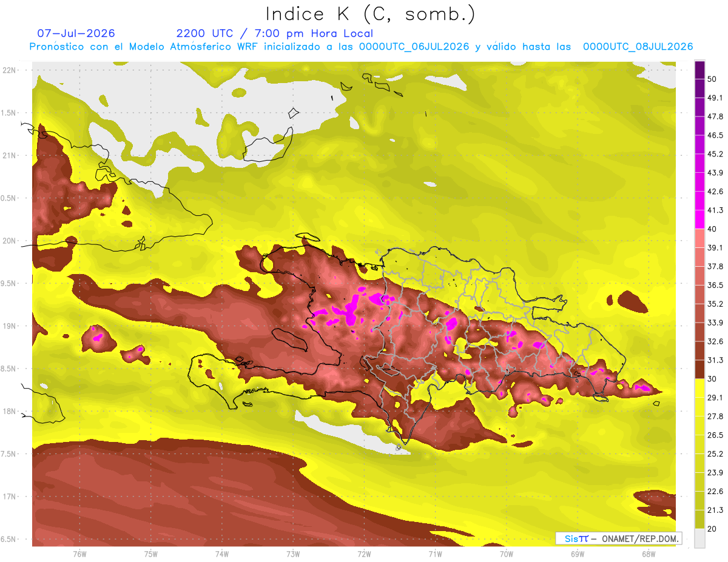Click the colorbar value "27.8"
728x562 pixels.
[715, 416]
